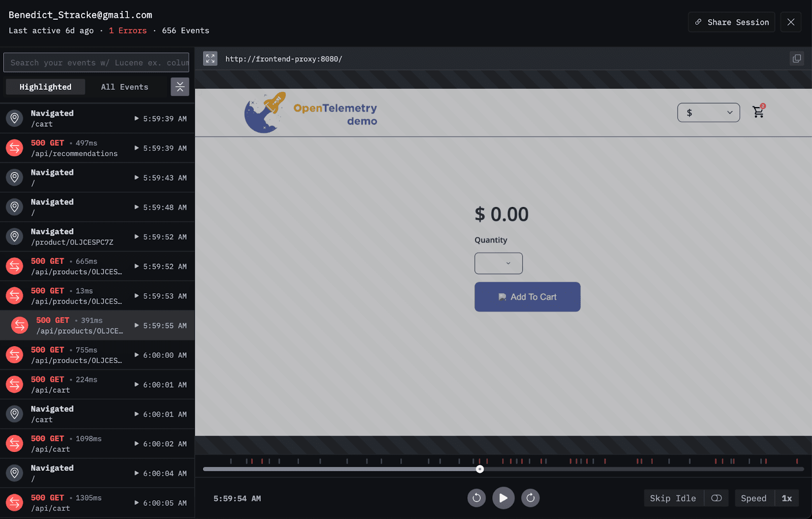The width and height of the screenshot is (812, 519).
Task: Click the skip backward replay icon
Action: pos(476,498)
